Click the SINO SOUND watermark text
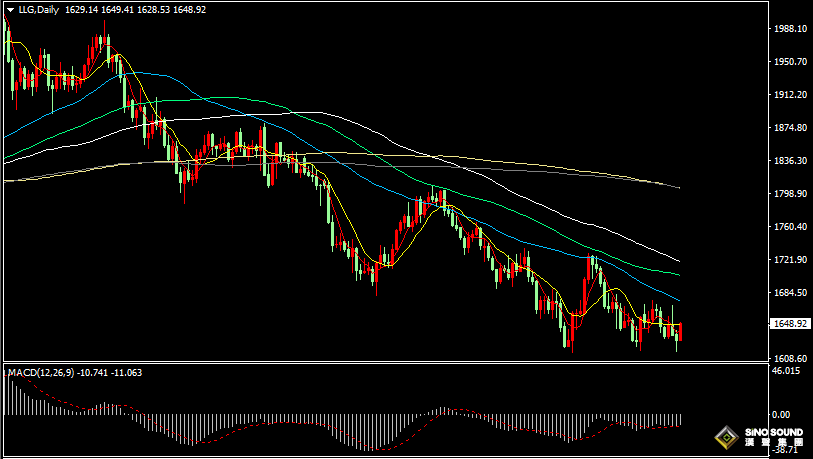Viewport: 813px width, 459px height. coord(767,431)
